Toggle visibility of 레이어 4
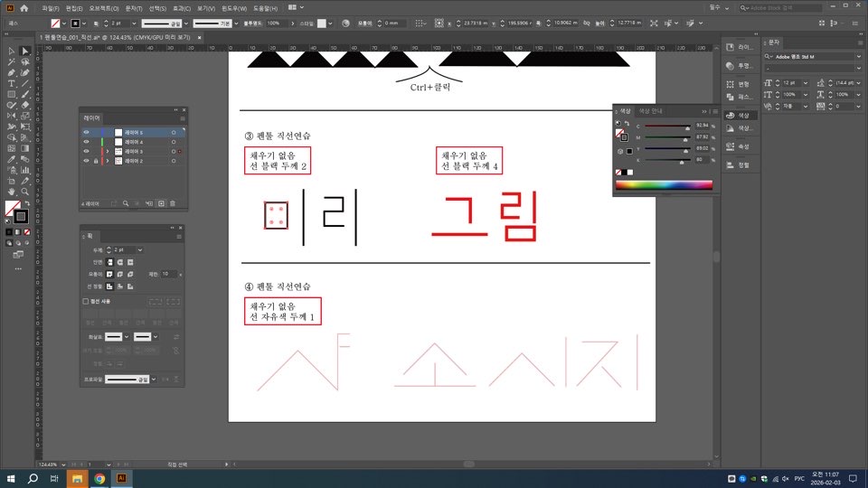 [87, 142]
